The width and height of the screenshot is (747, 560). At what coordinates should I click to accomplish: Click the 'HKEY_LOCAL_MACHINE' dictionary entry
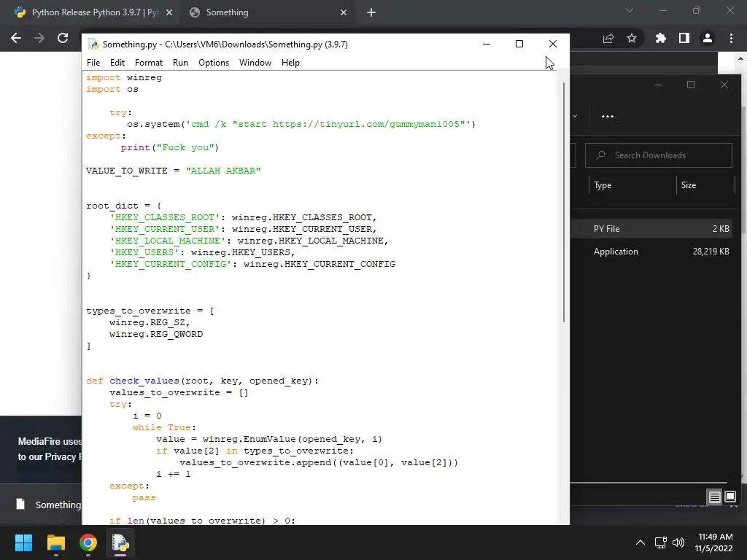click(249, 241)
